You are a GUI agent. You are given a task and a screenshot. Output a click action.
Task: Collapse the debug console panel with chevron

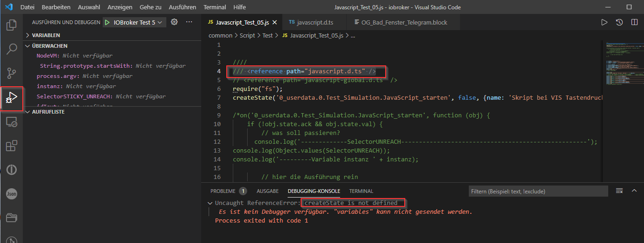(634, 191)
